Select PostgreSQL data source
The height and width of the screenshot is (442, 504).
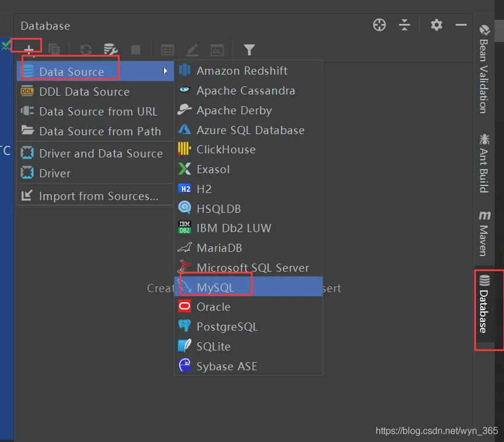coord(249,327)
